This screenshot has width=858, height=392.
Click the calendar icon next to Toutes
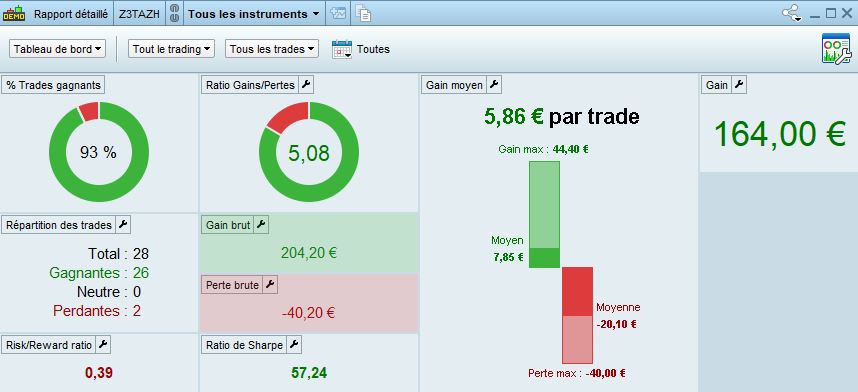(341, 49)
